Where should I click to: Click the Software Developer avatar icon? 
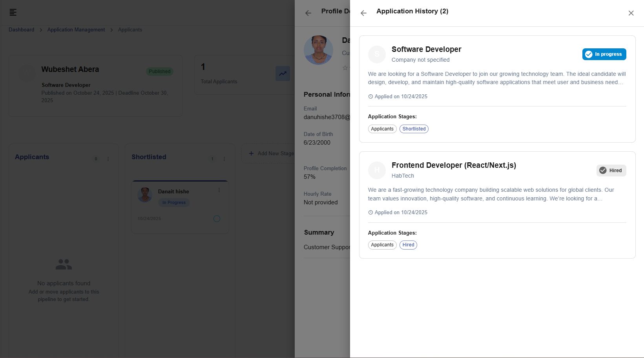point(377,54)
